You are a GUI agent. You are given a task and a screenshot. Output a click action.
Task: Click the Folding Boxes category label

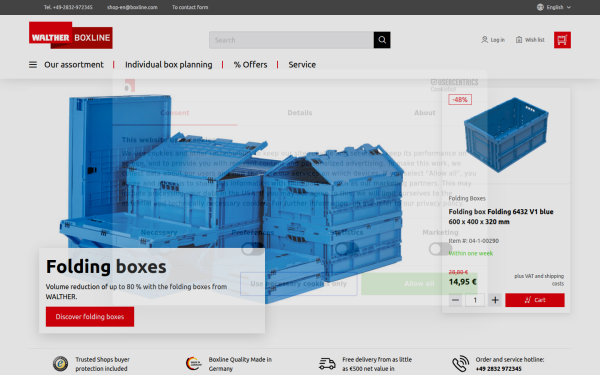pyautogui.click(x=467, y=198)
